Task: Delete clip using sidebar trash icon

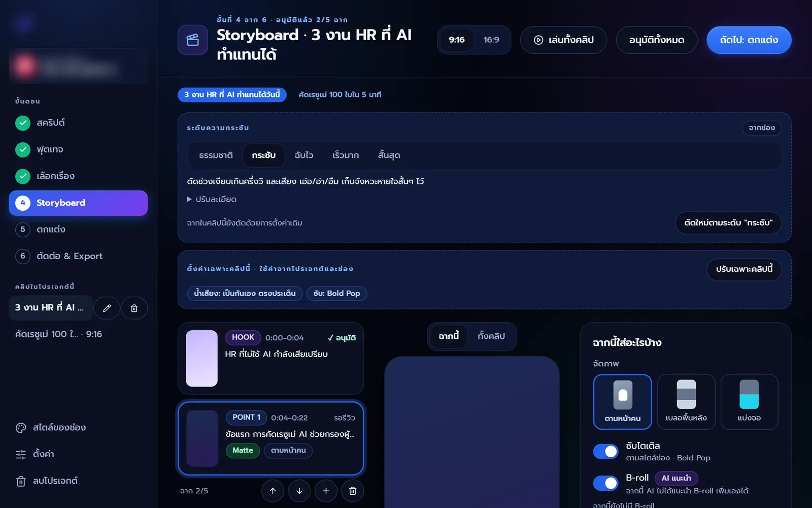Action: (134, 308)
